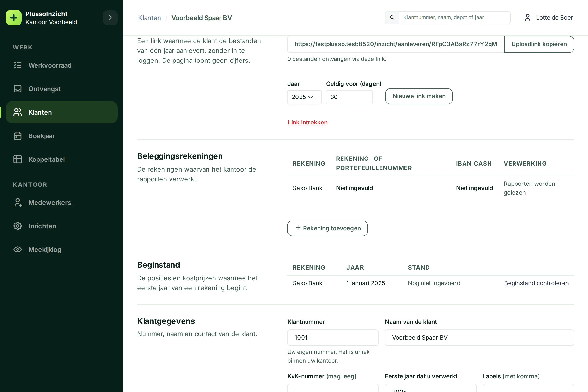Click Voorbeeld Spaar BV breadcrumb title

click(x=201, y=18)
